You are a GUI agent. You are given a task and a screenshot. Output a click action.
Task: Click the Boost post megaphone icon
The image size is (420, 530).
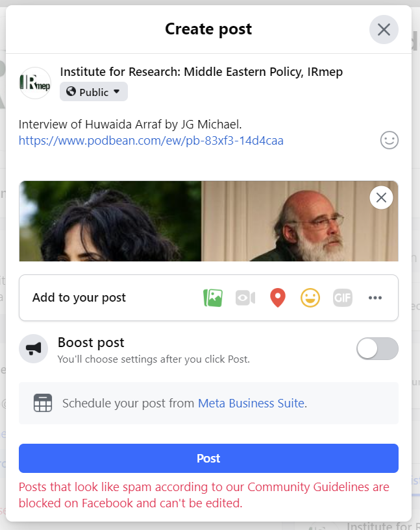(x=34, y=348)
